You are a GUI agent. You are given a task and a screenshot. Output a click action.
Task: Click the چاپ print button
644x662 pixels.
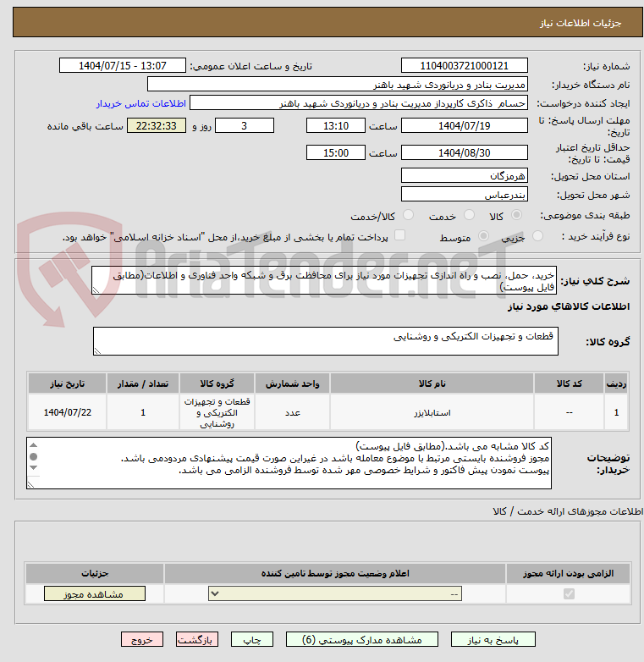click(x=252, y=640)
